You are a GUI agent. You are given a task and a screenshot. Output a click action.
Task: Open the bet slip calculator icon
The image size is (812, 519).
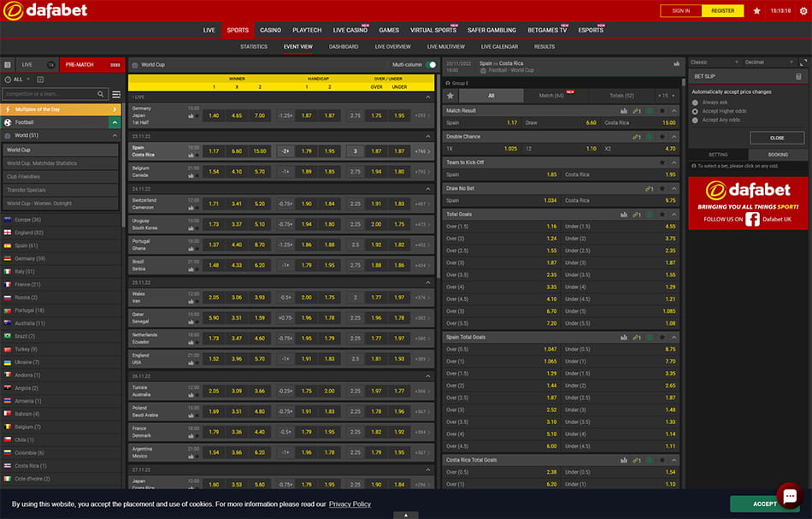click(x=798, y=76)
